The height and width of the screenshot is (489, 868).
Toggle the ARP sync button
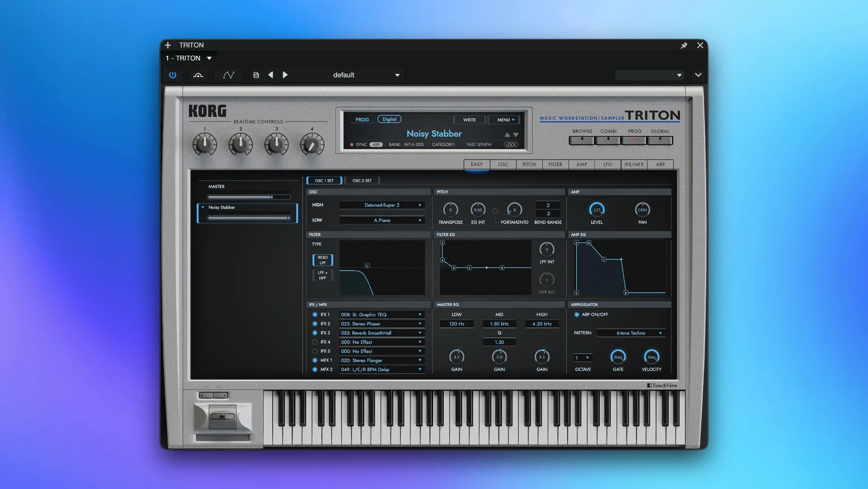(x=376, y=145)
